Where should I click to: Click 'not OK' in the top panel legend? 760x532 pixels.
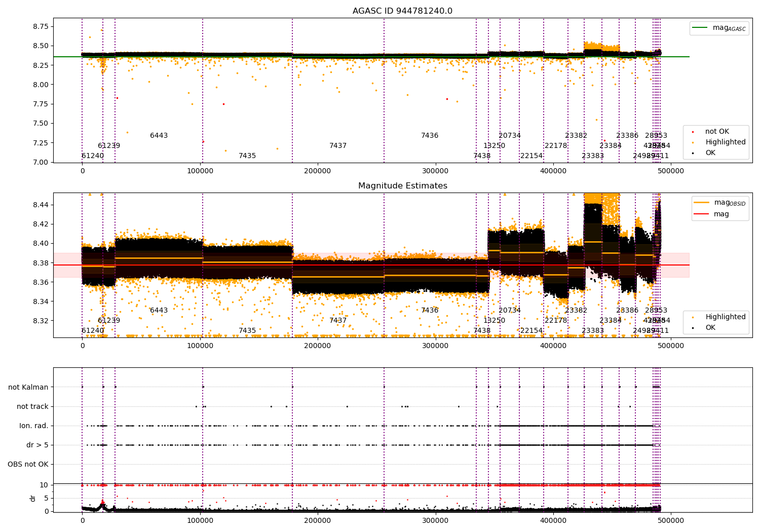tap(717, 132)
